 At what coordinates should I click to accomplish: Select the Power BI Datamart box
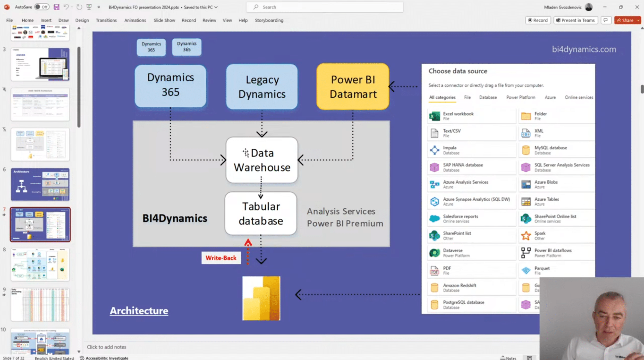353,87
